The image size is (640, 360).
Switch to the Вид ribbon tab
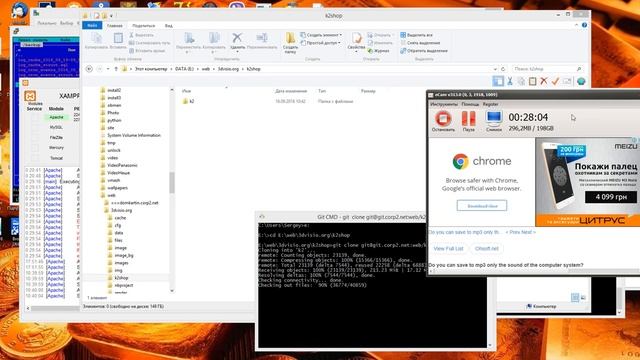tap(168, 26)
